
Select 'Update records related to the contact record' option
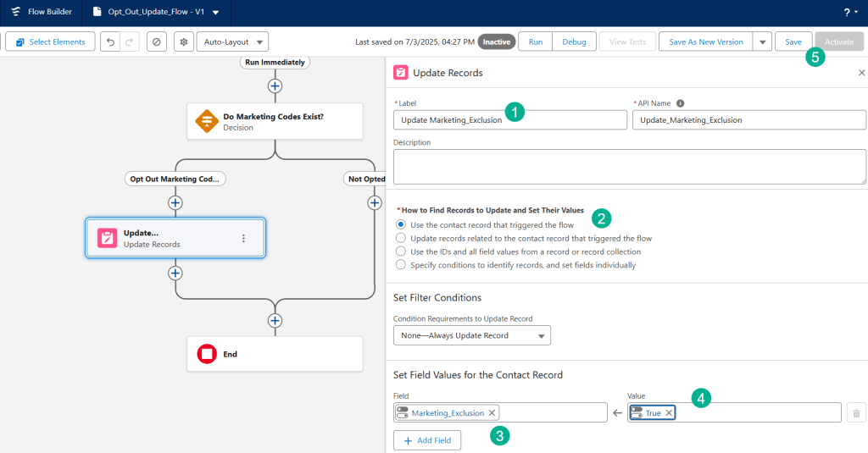401,239
